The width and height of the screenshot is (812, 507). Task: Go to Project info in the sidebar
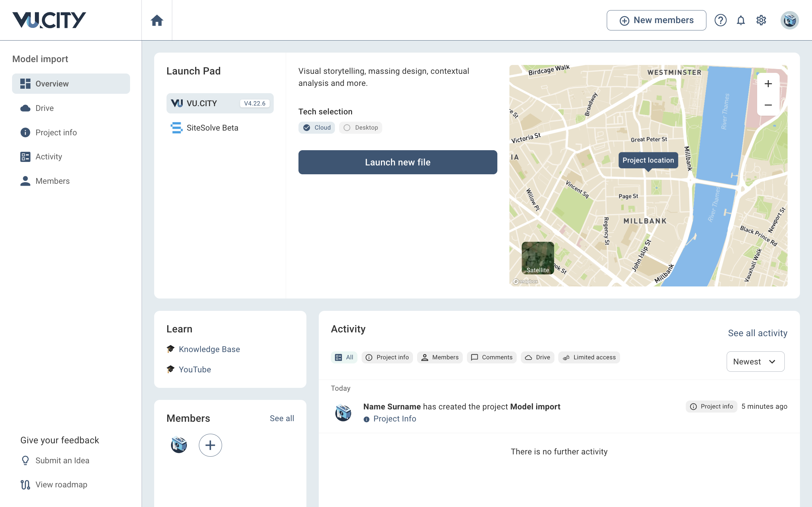(x=56, y=132)
